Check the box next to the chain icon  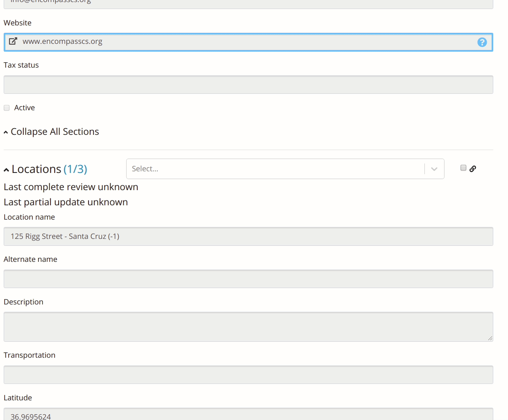click(x=463, y=167)
